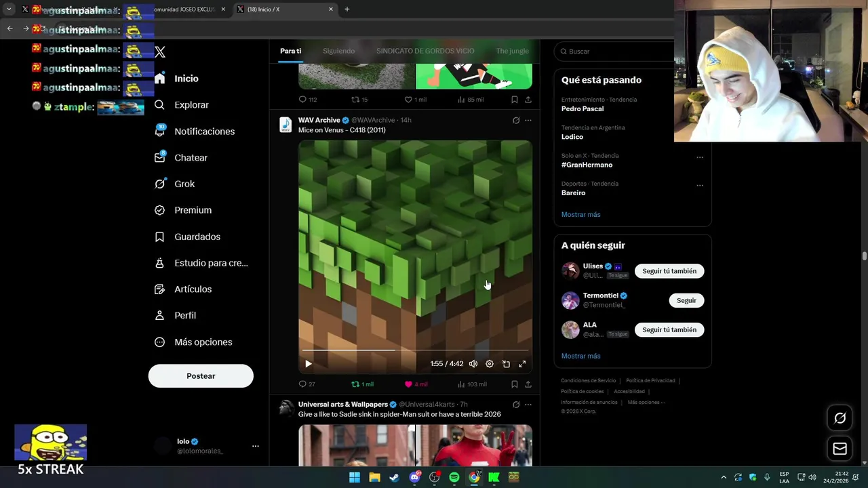The width and height of the screenshot is (868, 488).
Task: Mute the video with volume icon
Action: pos(473,364)
